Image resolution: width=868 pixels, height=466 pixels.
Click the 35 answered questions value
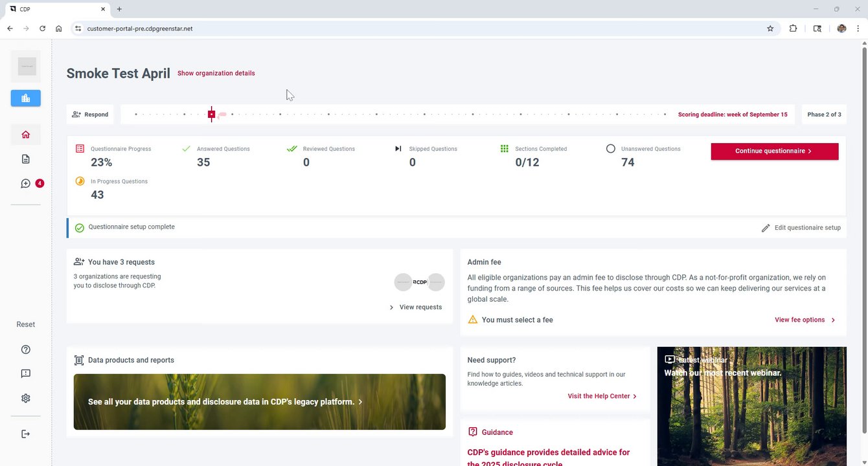coord(203,162)
